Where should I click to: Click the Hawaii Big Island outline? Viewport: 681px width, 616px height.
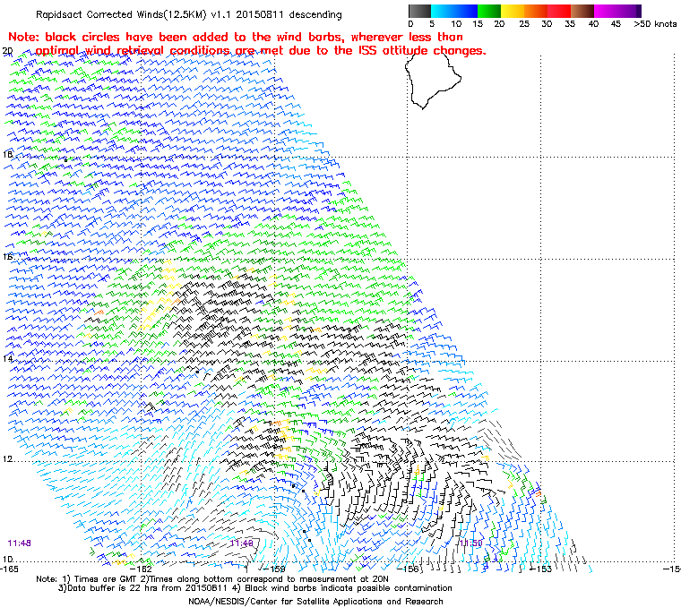433,81
